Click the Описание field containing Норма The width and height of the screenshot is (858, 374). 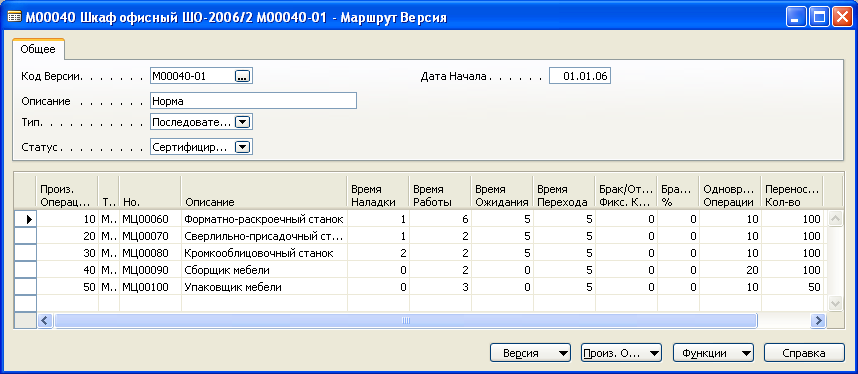(253, 101)
